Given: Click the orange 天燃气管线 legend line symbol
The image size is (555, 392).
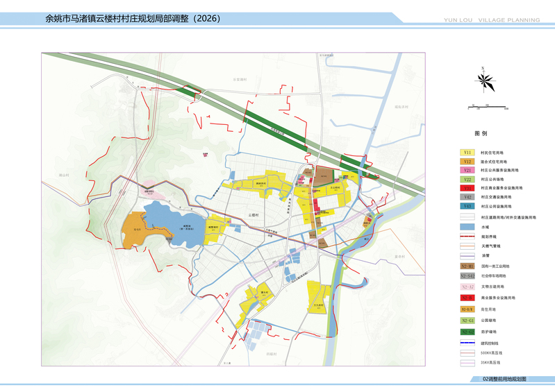Looking at the screenshot, I should click(467, 246).
